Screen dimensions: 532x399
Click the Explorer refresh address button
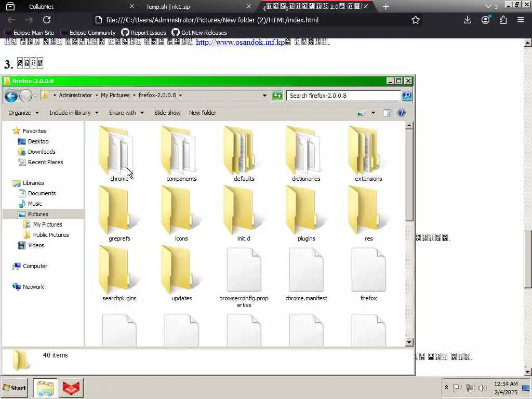[x=277, y=96]
